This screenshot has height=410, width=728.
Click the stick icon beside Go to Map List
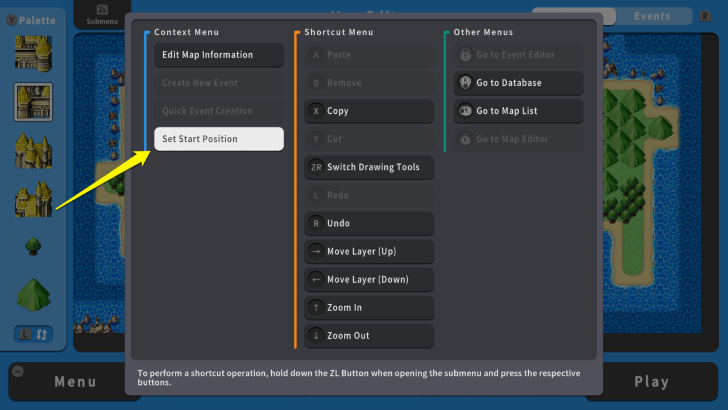click(465, 111)
